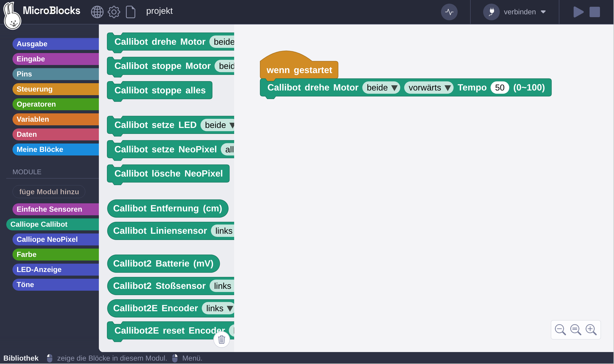Open the Farbe module
The width and height of the screenshot is (614, 364).
coord(56,254)
